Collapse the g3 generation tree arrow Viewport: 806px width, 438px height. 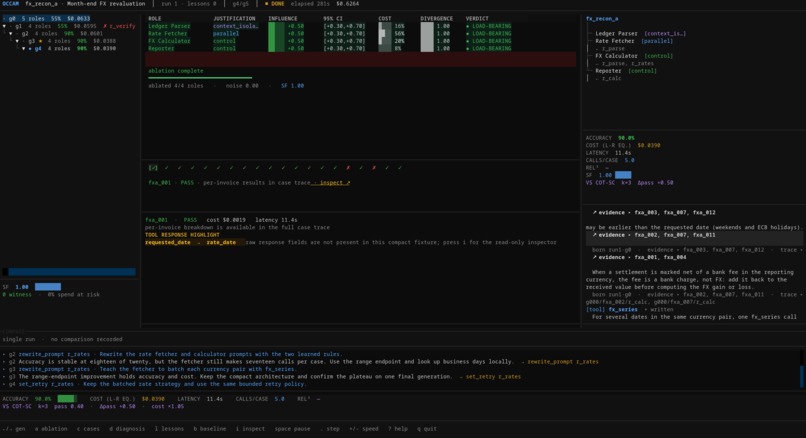[17, 41]
